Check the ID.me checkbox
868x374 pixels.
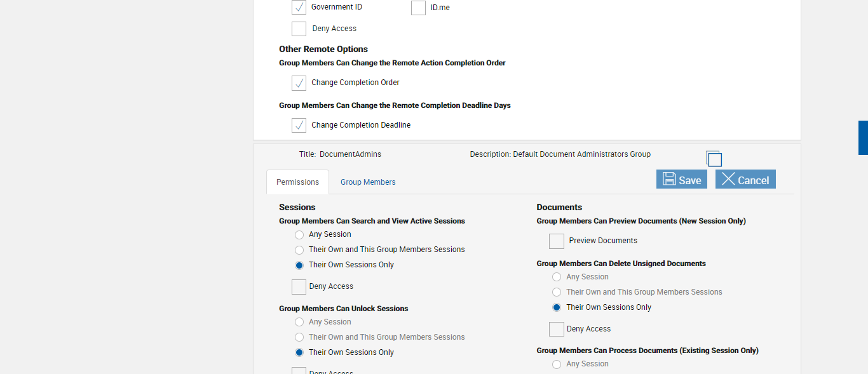click(x=418, y=8)
